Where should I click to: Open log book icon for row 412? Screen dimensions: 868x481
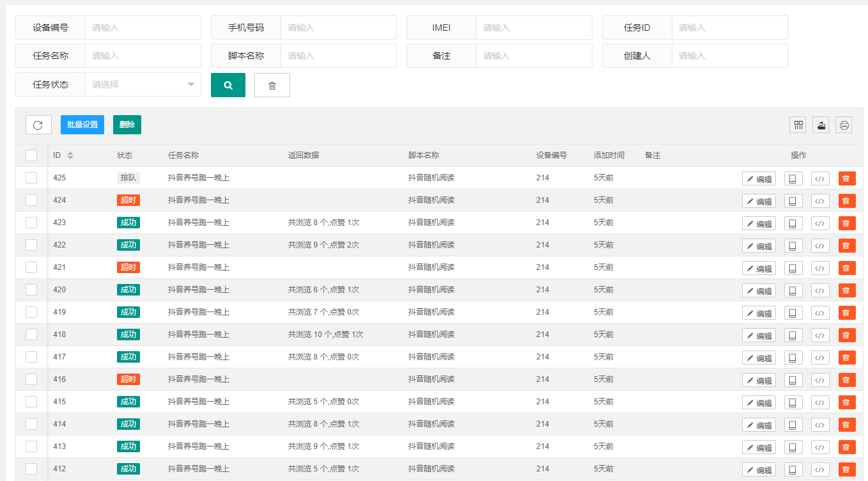tap(793, 469)
